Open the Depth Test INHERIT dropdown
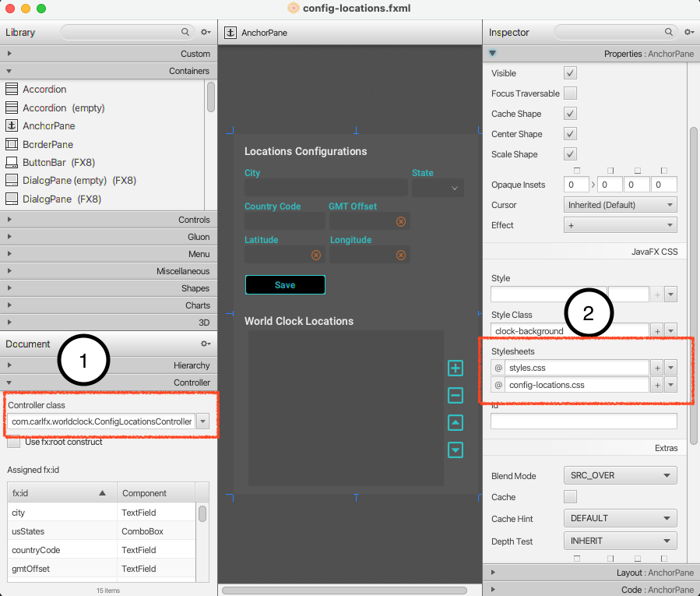This screenshot has height=596, width=700. 620,541
